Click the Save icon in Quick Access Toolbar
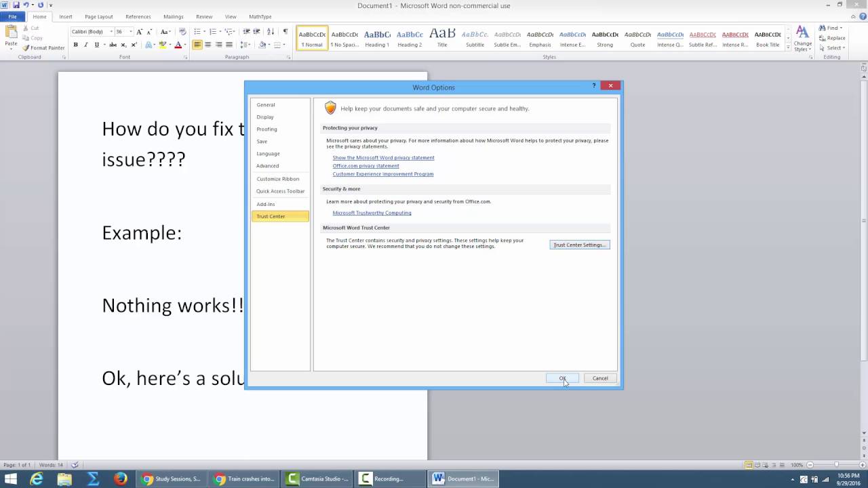Image resolution: width=868 pixels, height=488 pixels. [16, 5]
